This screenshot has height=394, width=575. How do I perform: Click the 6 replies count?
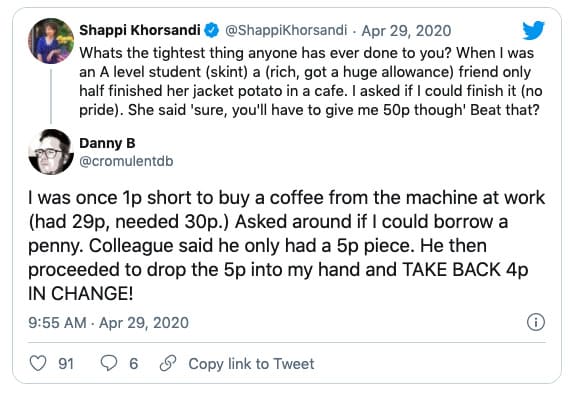pyautogui.click(x=134, y=364)
